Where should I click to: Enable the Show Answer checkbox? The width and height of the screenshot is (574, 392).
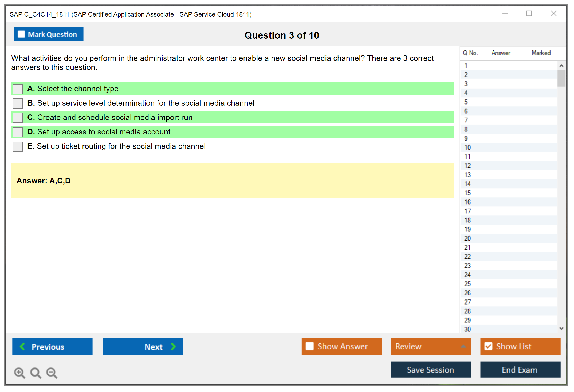(x=310, y=346)
